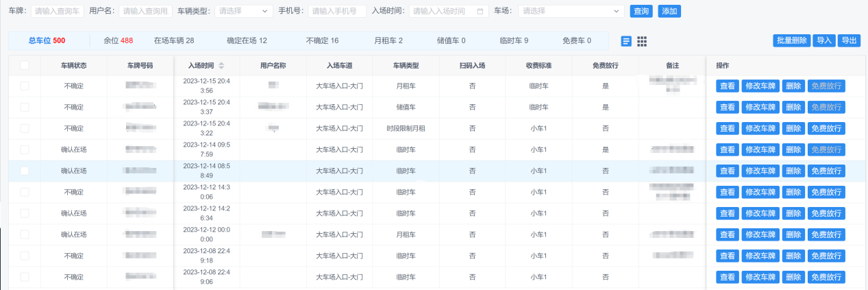Click the 收费标准 column header

[x=539, y=66]
